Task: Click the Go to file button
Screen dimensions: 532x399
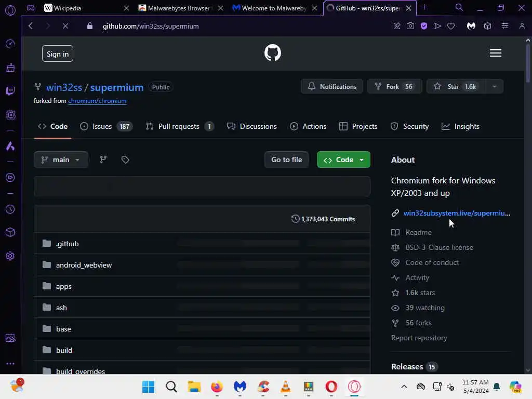Action: click(x=286, y=159)
